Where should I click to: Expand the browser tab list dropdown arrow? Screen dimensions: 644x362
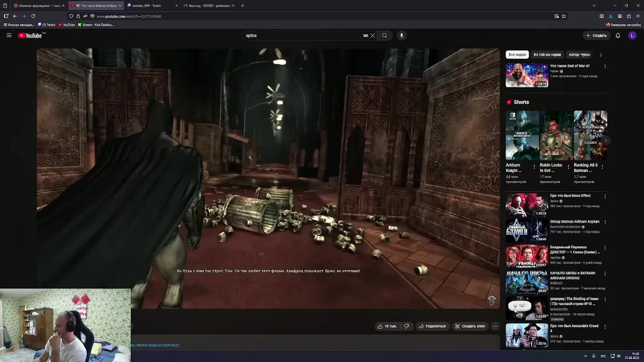coord(594,6)
